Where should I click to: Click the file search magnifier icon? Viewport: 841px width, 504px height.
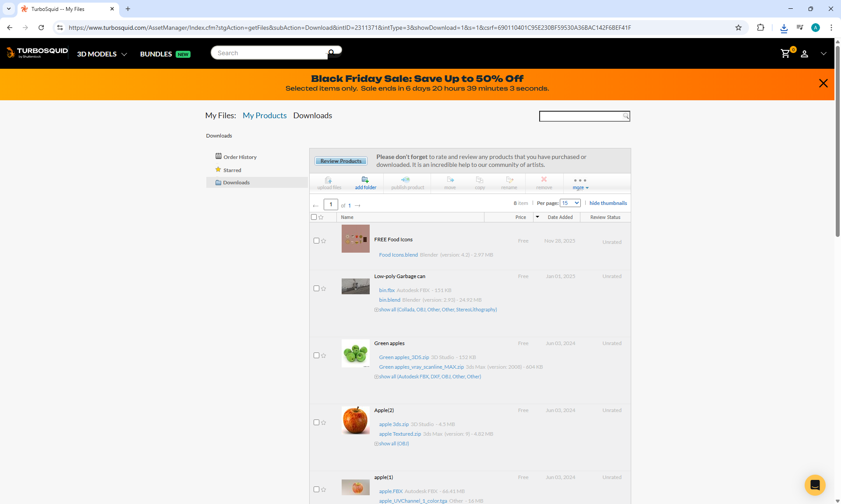626,116
